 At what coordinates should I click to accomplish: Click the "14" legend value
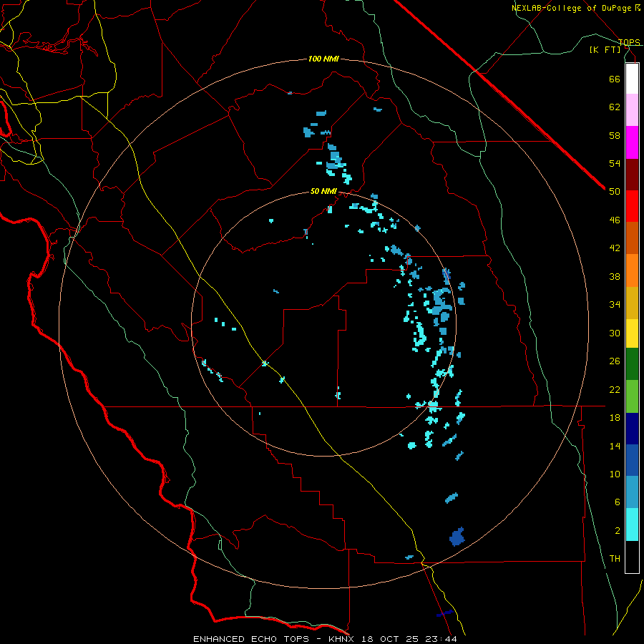615,447
